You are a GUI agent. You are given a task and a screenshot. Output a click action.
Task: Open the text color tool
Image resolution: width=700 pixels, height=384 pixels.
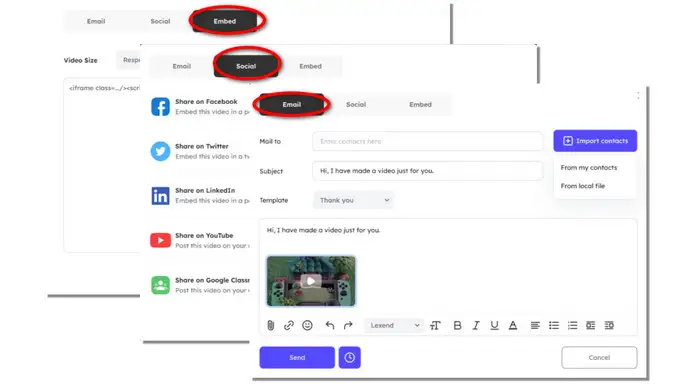pyautogui.click(x=513, y=326)
